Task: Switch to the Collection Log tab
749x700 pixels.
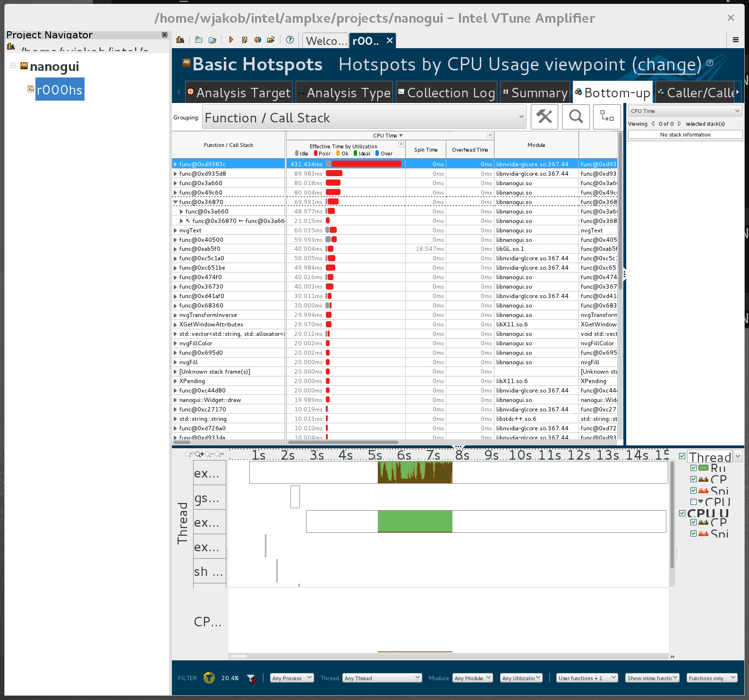Action: 446,93
